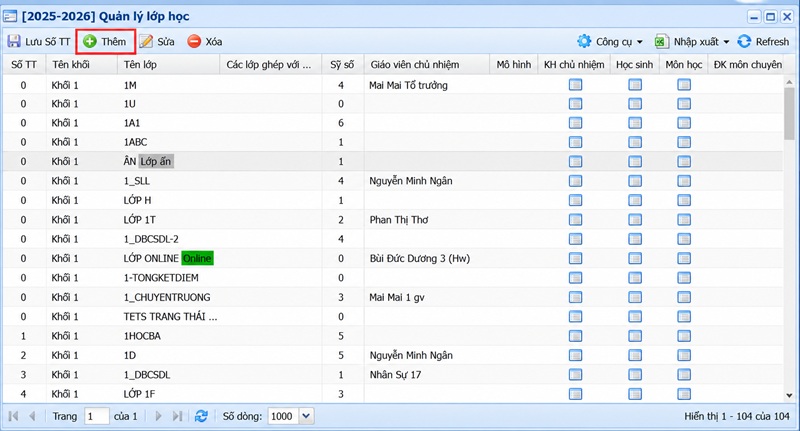Open Học sinh icon for class 1A1
Image resolution: width=800 pixels, height=431 pixels.
(635, 123)
